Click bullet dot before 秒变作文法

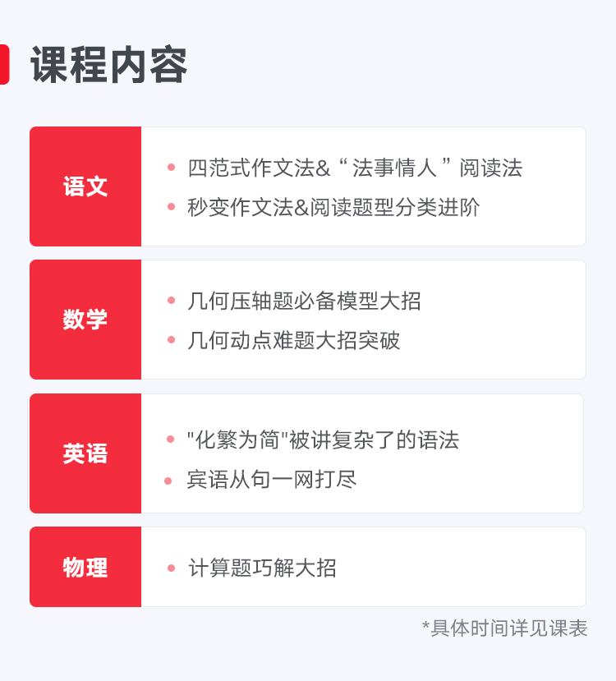171,207
